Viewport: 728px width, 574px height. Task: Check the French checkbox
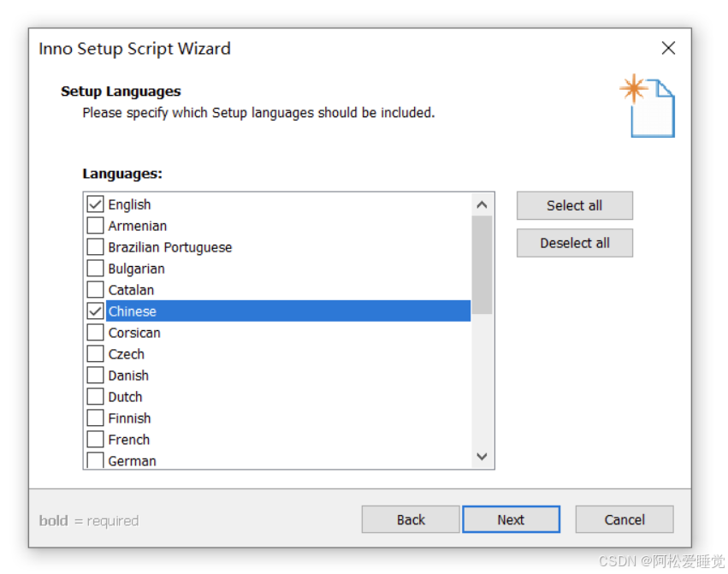95,439
